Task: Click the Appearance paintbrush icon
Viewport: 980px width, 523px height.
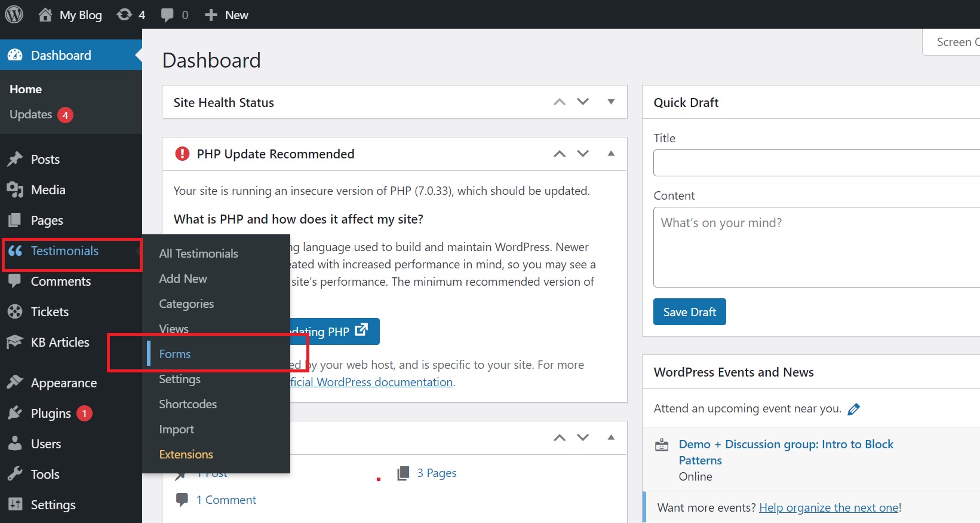Action: click(x=15, y=383)
